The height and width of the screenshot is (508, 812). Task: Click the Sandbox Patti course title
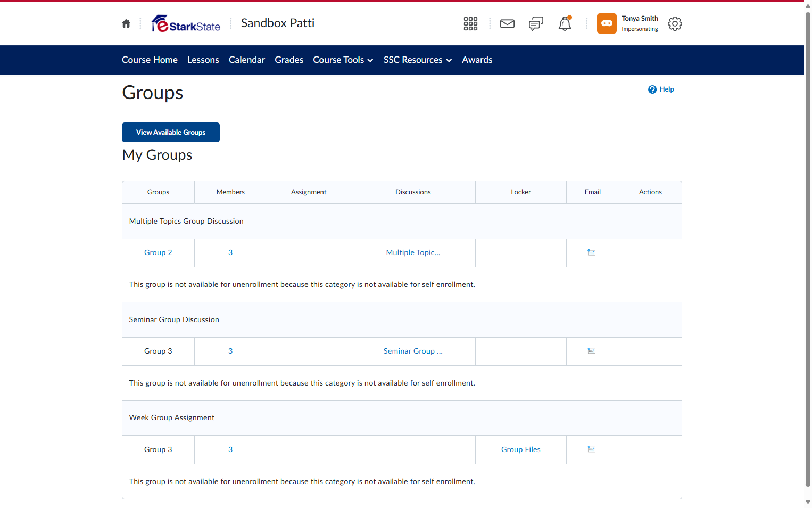(x=278, y=23)
